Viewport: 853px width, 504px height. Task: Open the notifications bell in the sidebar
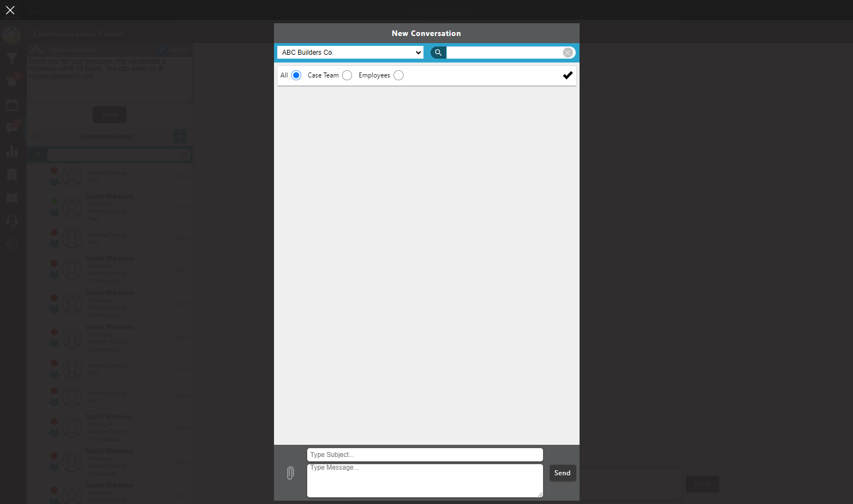pos(12,81)
